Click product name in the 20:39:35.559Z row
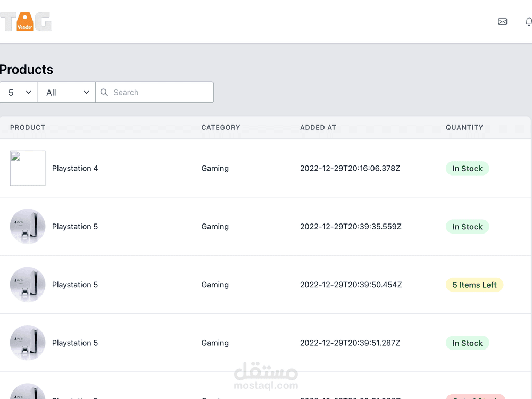This screenshot has height=399, width=532. tap(75, 226)
